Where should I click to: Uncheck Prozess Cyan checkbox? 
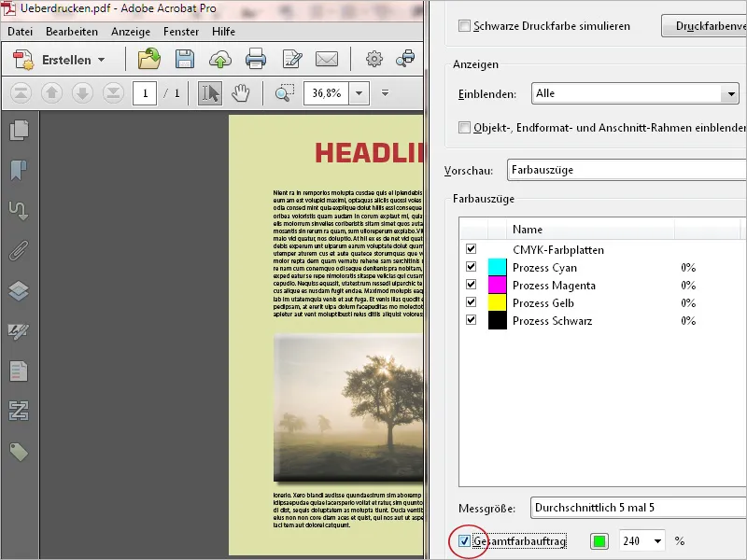coord(471,267)
